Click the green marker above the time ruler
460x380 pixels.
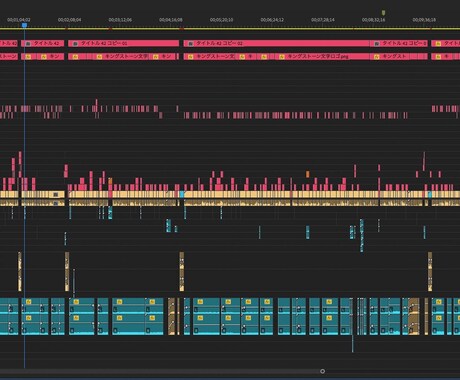coord(383,13)
